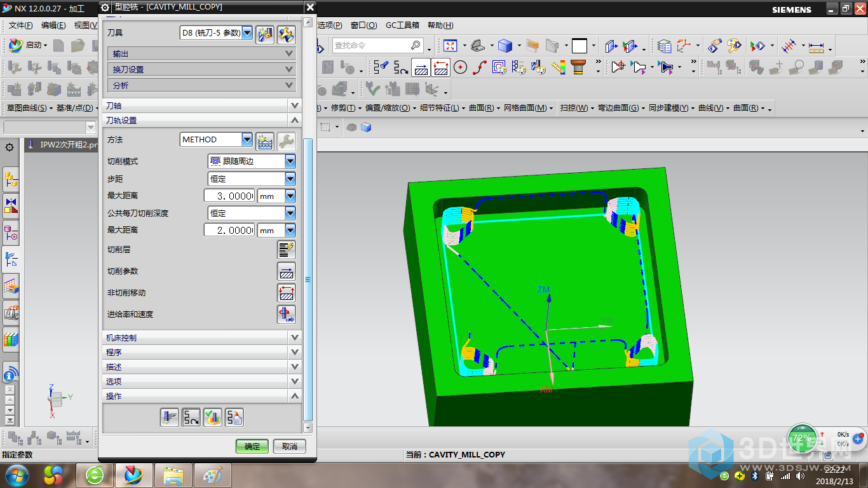Open the 非切削移动 non-cutting moves icon
This screenshot has height=488, width=868.
tap(287, 293)
